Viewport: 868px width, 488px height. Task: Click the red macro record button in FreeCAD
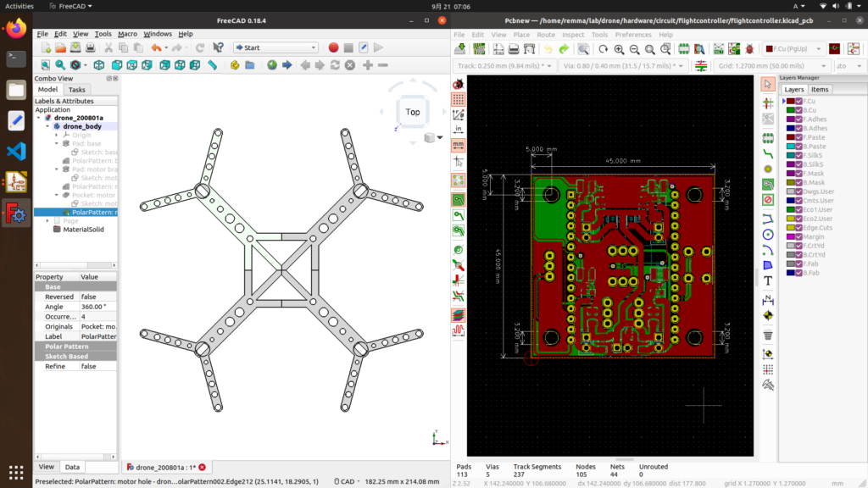pos(333,47)
